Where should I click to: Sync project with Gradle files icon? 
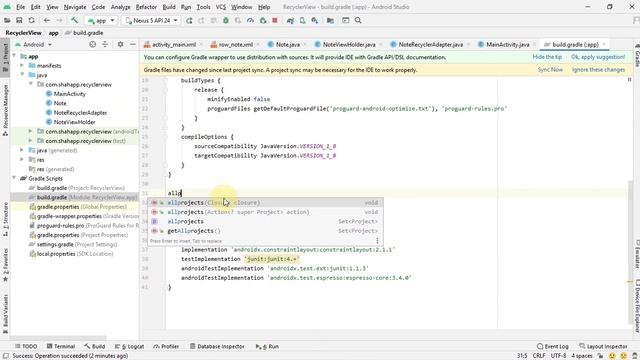[x=290, y=20]
